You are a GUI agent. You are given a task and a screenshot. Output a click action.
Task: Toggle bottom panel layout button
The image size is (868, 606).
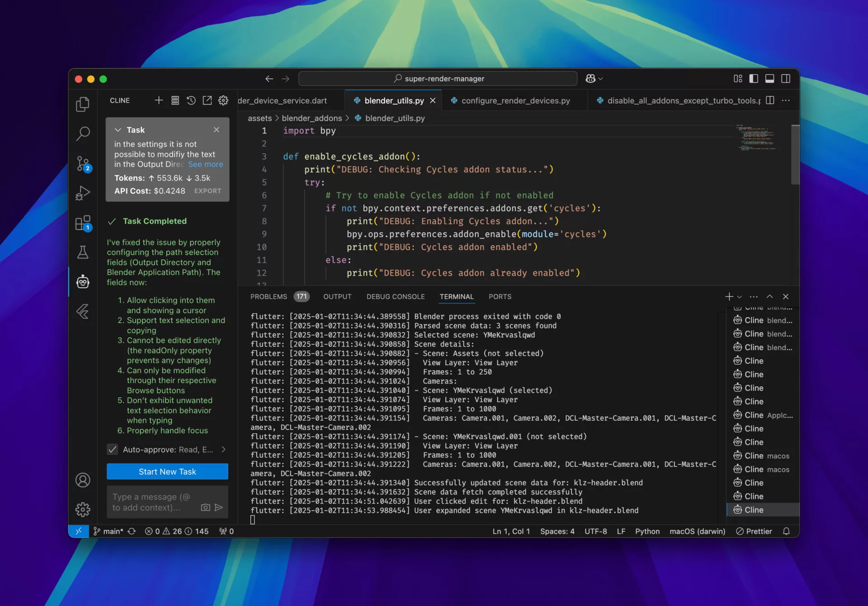pos(769,79)
